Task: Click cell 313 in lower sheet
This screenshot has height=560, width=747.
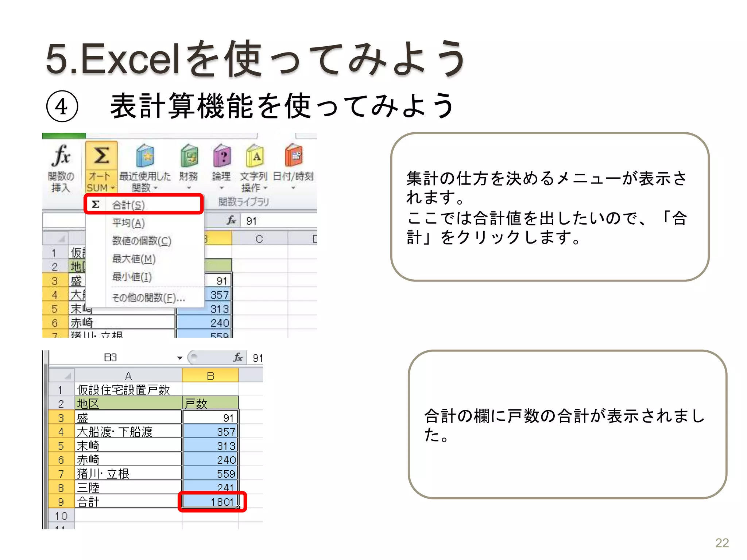Action: [x=210, y=446]
